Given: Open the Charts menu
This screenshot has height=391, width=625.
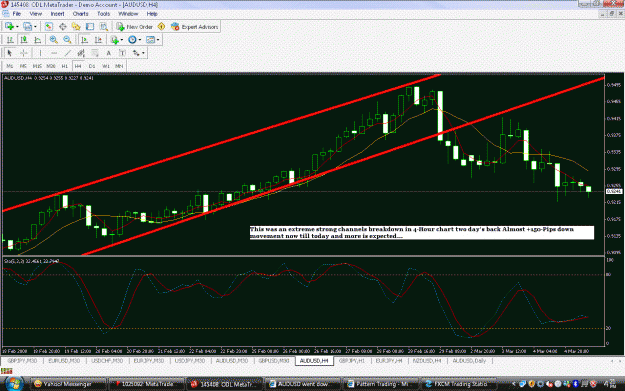Looking at the screenshot, I should [x=81, y=14].
